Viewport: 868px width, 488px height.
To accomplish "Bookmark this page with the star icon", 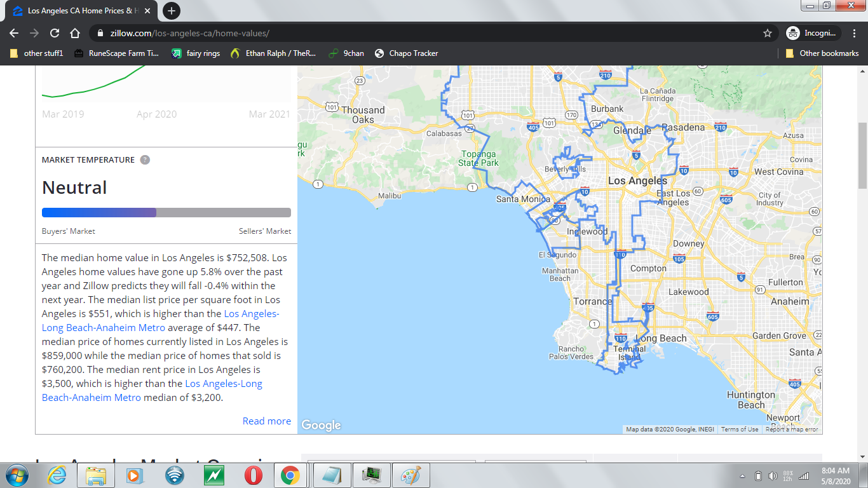I will pyautogui.click(x=768, y=33).
